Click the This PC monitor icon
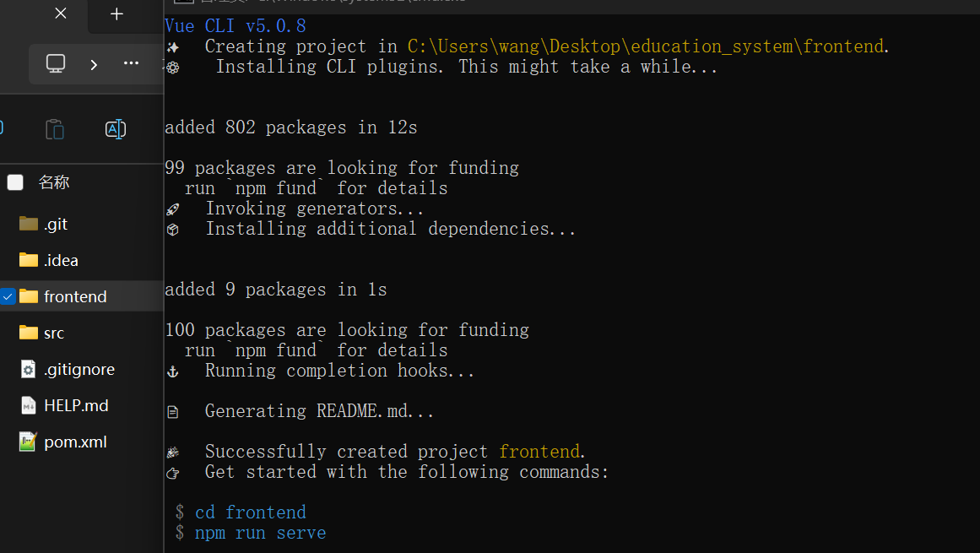 (56, 63)
